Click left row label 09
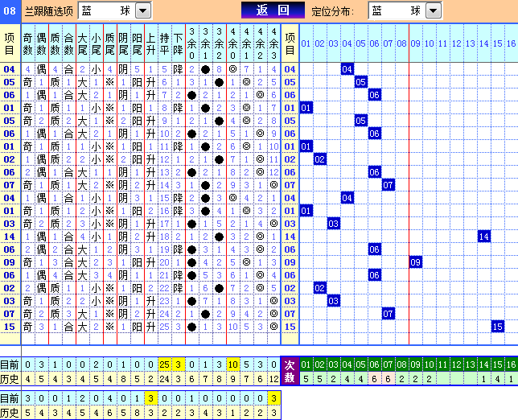 [10, 262]
